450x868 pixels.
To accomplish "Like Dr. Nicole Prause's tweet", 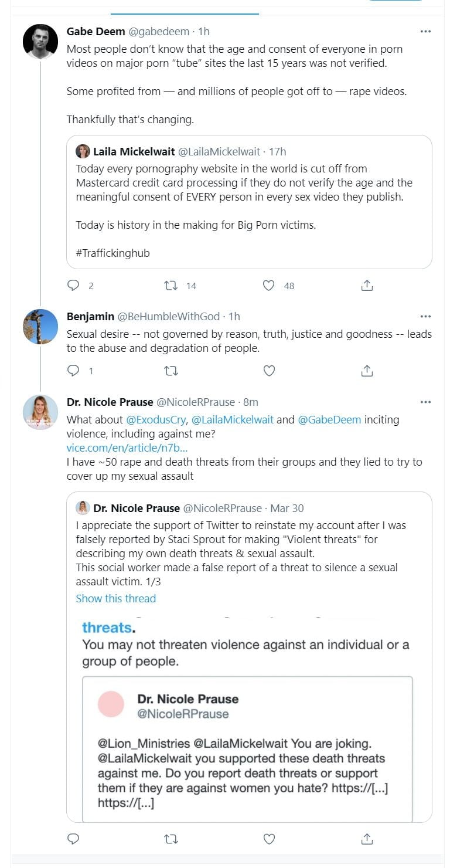I will tap(269, 839).
